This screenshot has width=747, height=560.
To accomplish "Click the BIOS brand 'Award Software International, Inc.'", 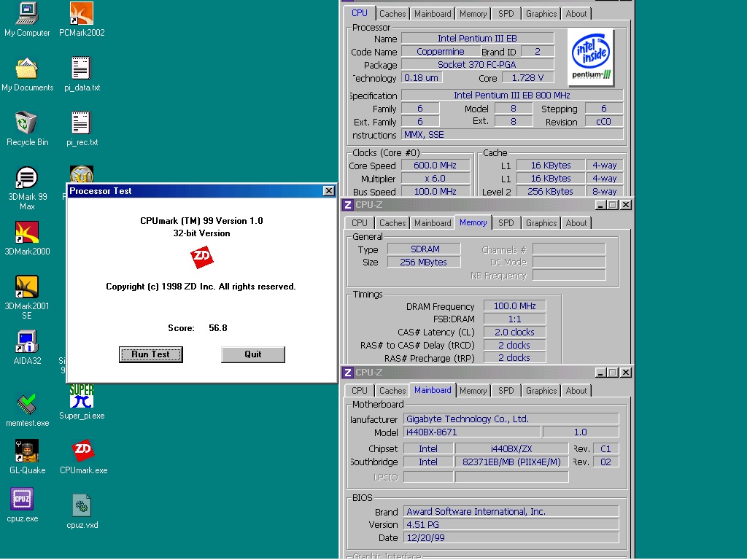I will (x=511, y=511).
